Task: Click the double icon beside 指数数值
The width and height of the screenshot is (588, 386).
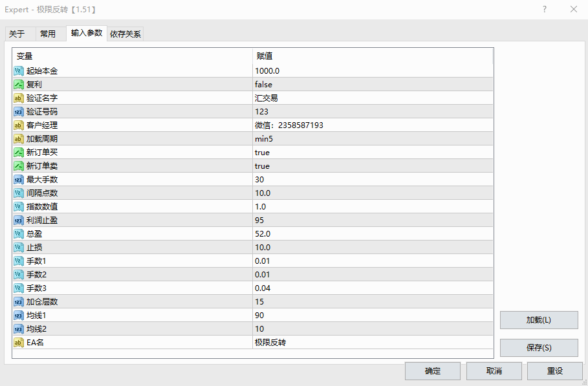Action: (19, 206)
